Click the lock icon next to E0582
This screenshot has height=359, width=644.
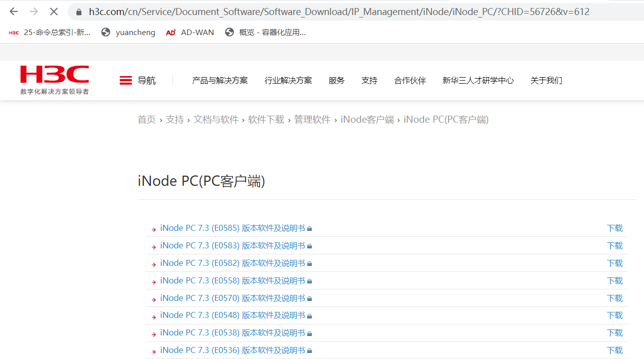[x=310, y=264]
